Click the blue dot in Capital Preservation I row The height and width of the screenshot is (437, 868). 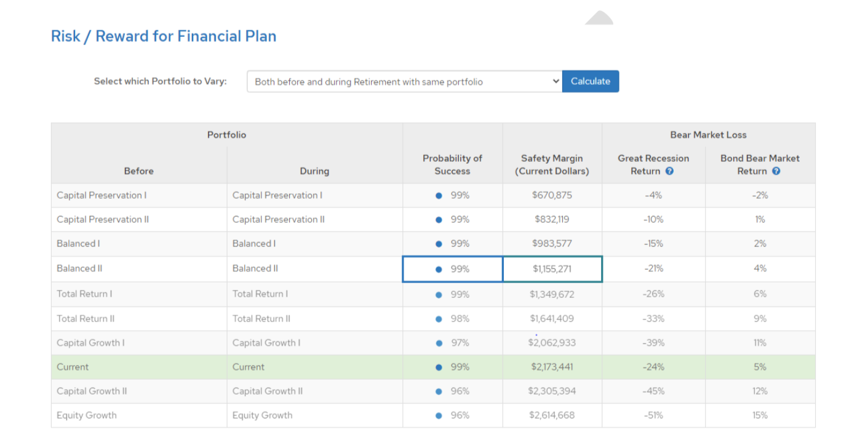coord(439,196)
